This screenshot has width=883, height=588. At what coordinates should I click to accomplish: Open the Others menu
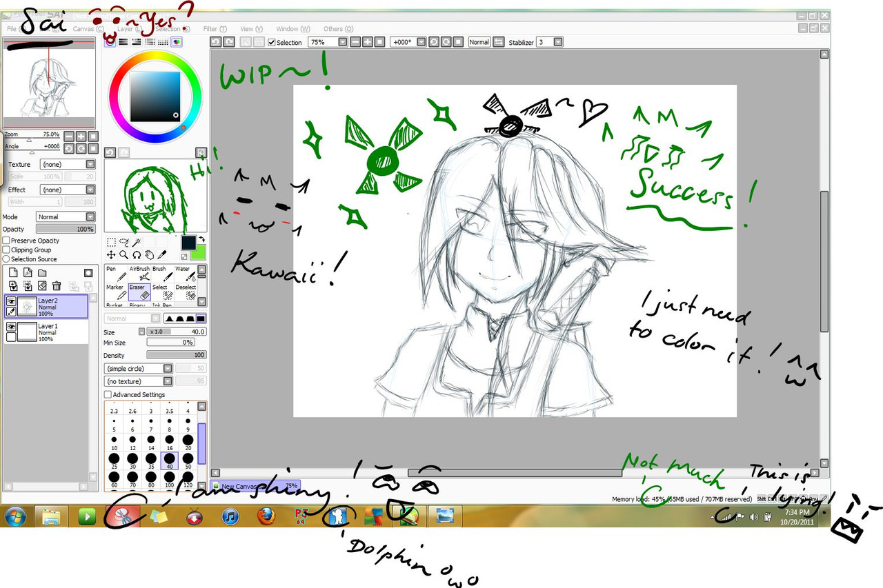click(338, 29)
